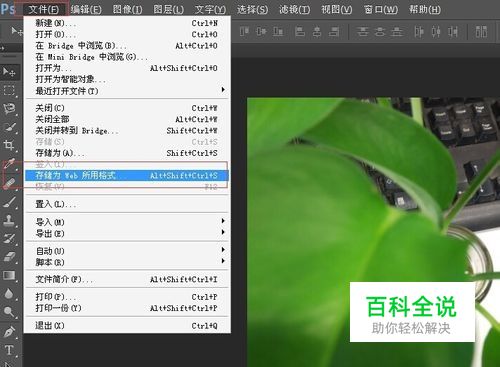
Task: Choose 关闭全部 menu entry
Action: [x=128, y=119]
